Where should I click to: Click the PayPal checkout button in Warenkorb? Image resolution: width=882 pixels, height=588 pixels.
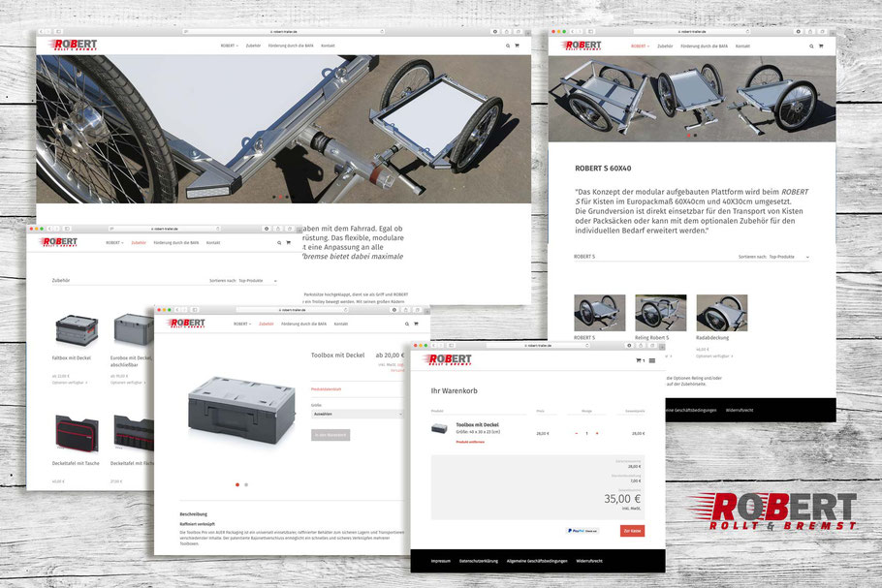pos(583,531)
